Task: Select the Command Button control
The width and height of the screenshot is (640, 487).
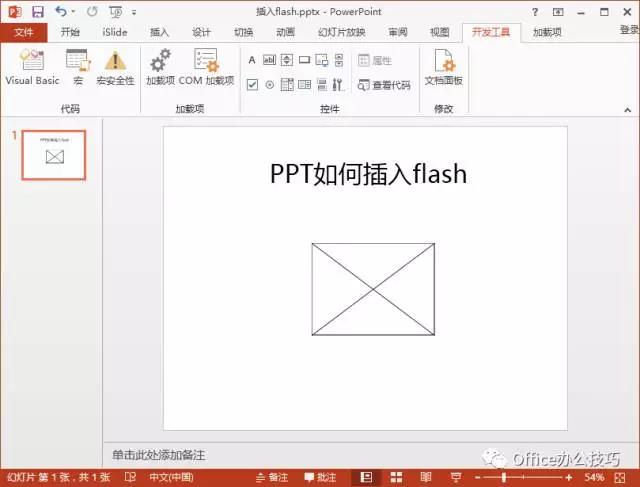Action: (x=304, y=60)
